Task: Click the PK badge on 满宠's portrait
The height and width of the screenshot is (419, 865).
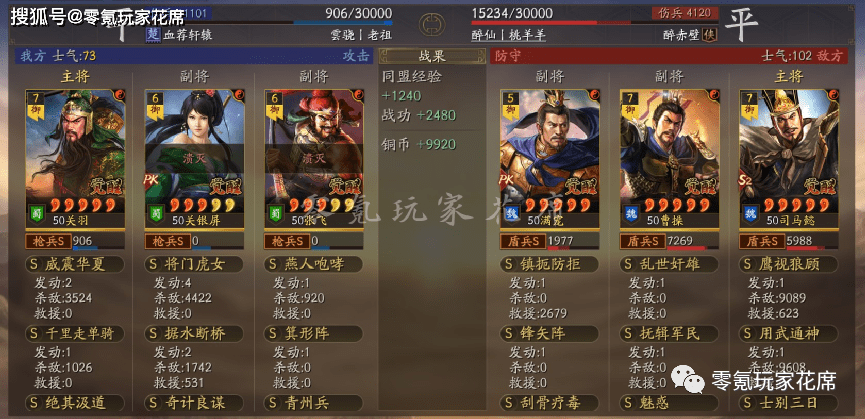Action: click(507, 180)
